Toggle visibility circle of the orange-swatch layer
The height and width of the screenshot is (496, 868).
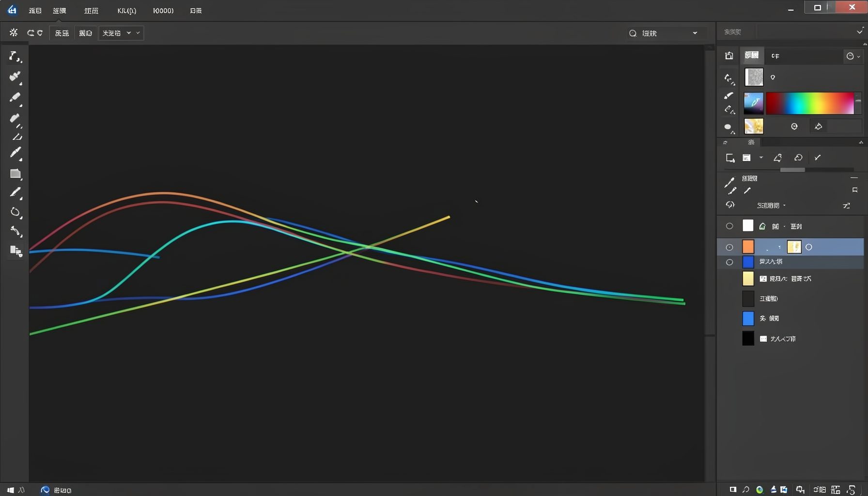pos(729,248)
